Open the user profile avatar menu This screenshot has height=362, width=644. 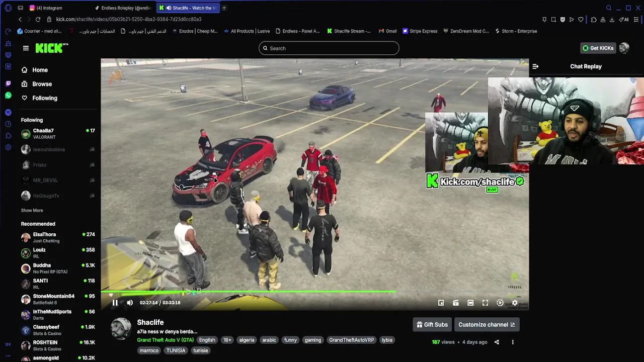(624, 48)
